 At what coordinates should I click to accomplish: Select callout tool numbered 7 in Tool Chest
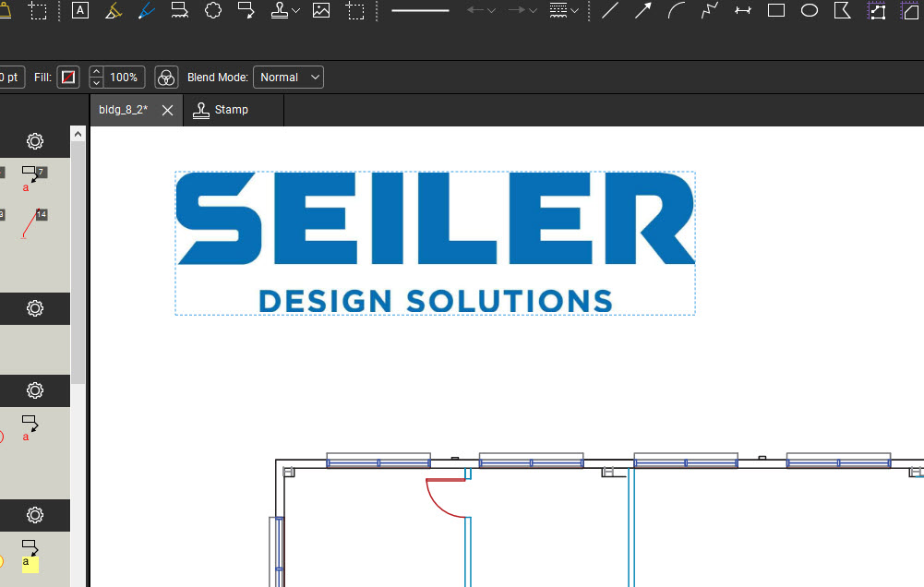point(33,179)
